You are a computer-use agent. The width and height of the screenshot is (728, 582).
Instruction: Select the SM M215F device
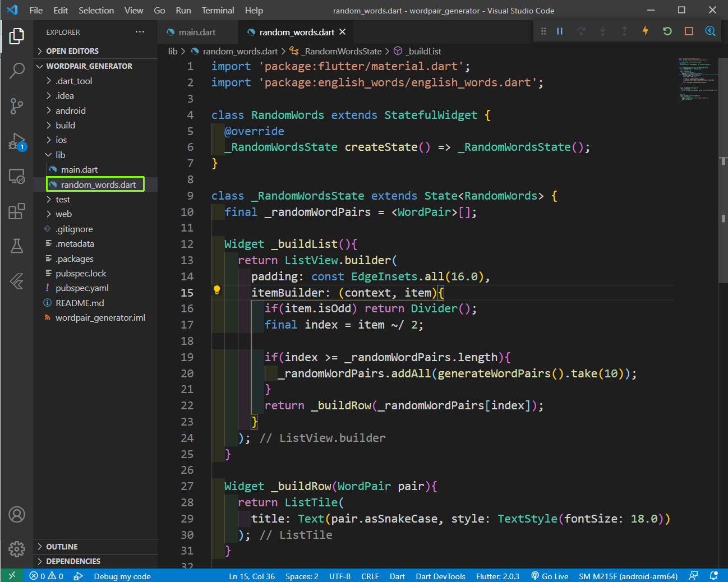click(628, 576)
